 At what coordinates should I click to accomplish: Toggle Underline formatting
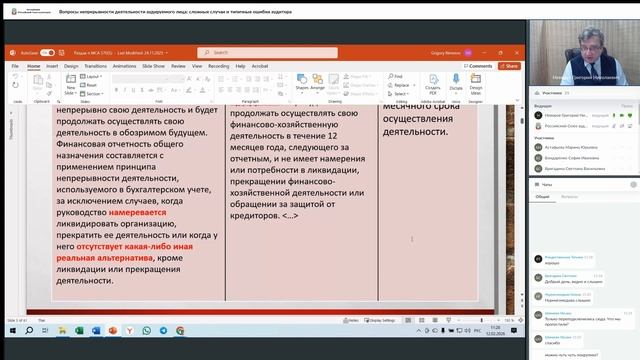point(133,90)
